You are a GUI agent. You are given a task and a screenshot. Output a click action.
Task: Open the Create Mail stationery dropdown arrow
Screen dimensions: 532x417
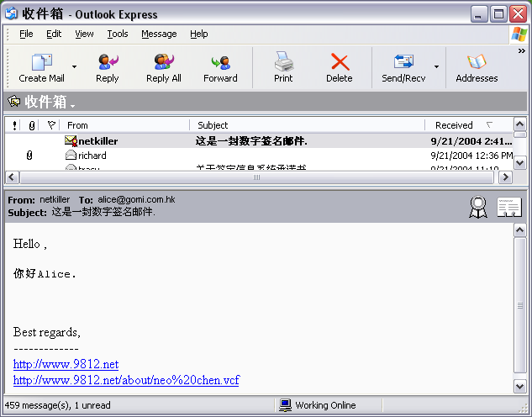click(74, 67)
